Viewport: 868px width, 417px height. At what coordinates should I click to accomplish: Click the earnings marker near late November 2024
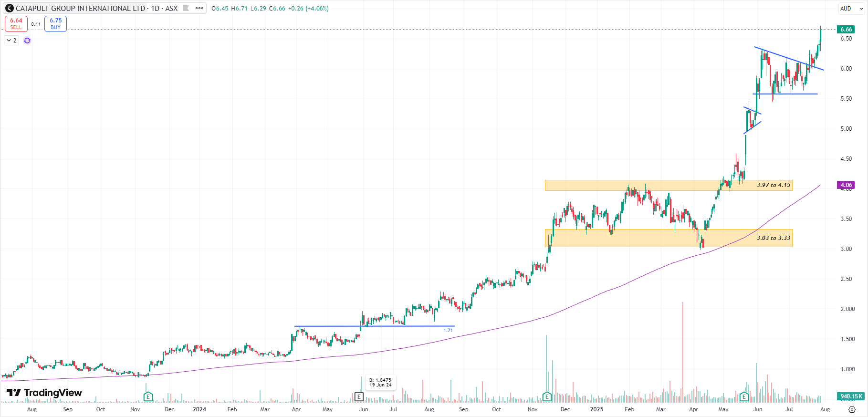coord(547,396)
